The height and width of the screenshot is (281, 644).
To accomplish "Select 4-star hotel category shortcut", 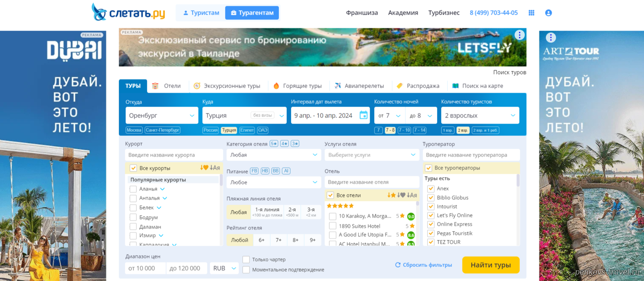I will click(284, 144).
